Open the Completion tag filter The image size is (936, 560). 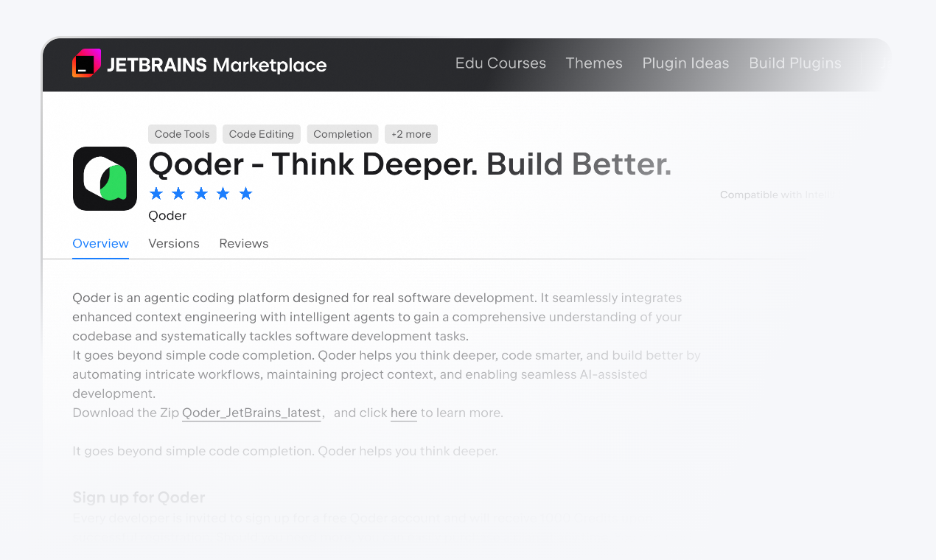pyautogui.click(x=342, y=134)
